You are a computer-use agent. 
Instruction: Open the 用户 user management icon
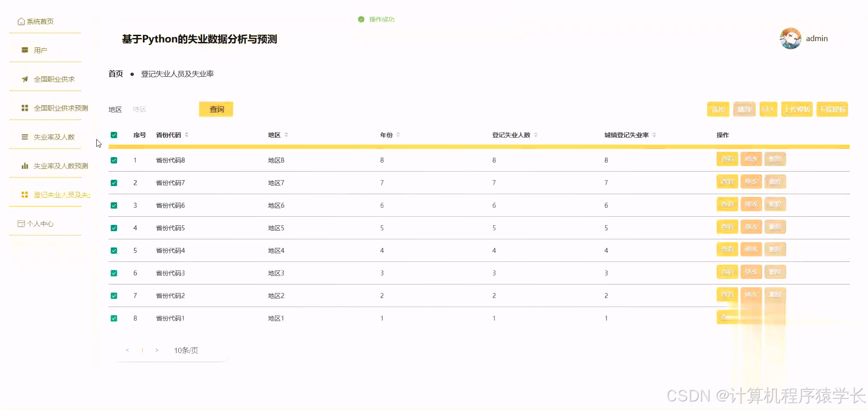pos(24,50)
